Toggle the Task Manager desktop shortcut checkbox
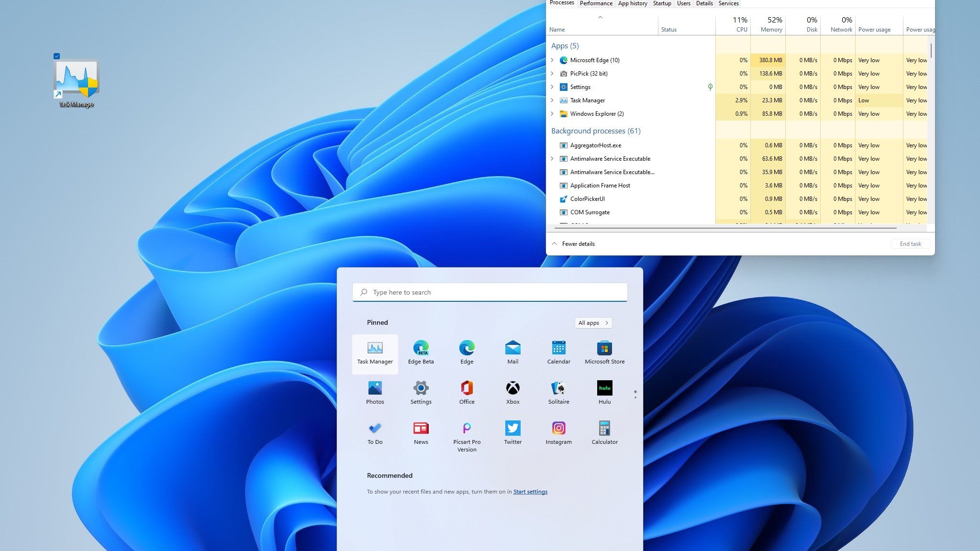Image resolution: width=980 pixels, height=551 pixels. click(x=57, y=56)
